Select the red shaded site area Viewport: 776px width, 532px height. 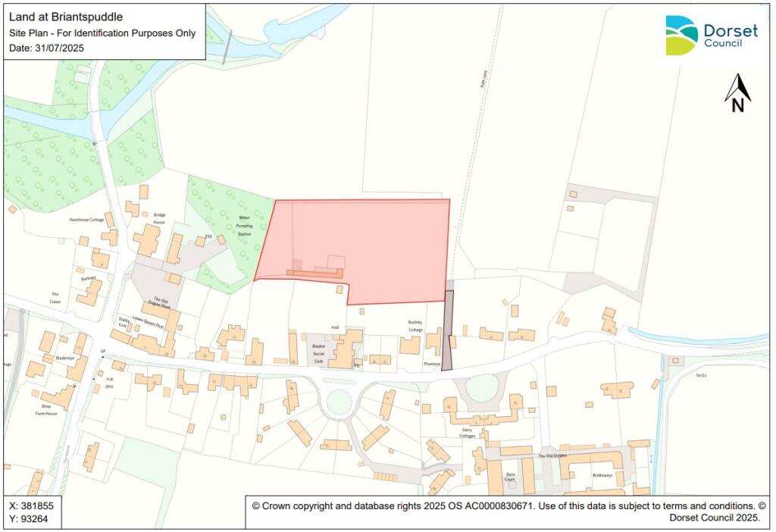[x=379, y=243]
